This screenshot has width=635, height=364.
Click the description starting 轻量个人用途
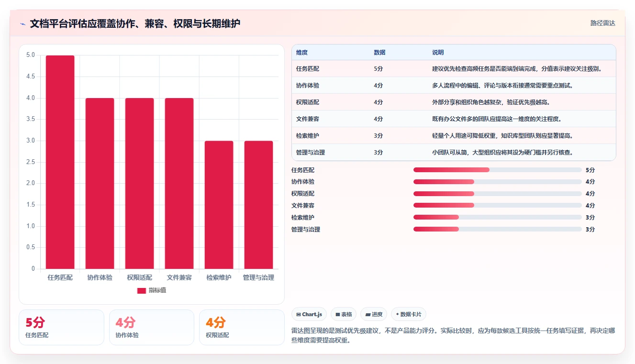tap(502, 136)
